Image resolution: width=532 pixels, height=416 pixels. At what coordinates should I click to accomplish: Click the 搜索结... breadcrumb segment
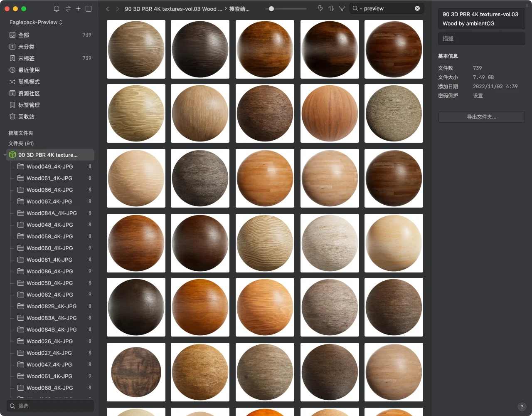239,9
